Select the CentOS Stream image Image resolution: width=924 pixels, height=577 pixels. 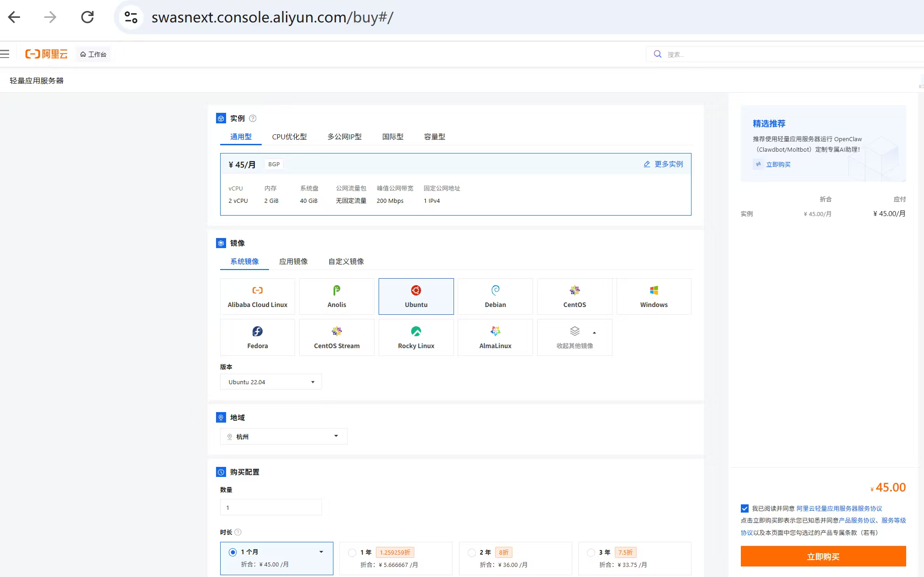pos(337,338)
